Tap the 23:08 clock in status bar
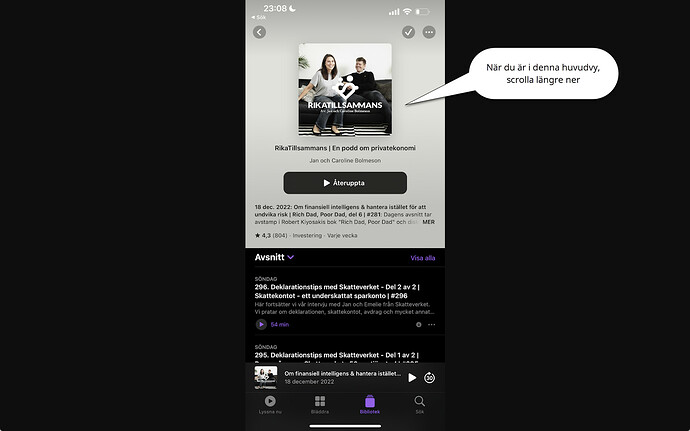Image resolution: width=690 pixels, height=431 pixels. [x=275, y=8]
